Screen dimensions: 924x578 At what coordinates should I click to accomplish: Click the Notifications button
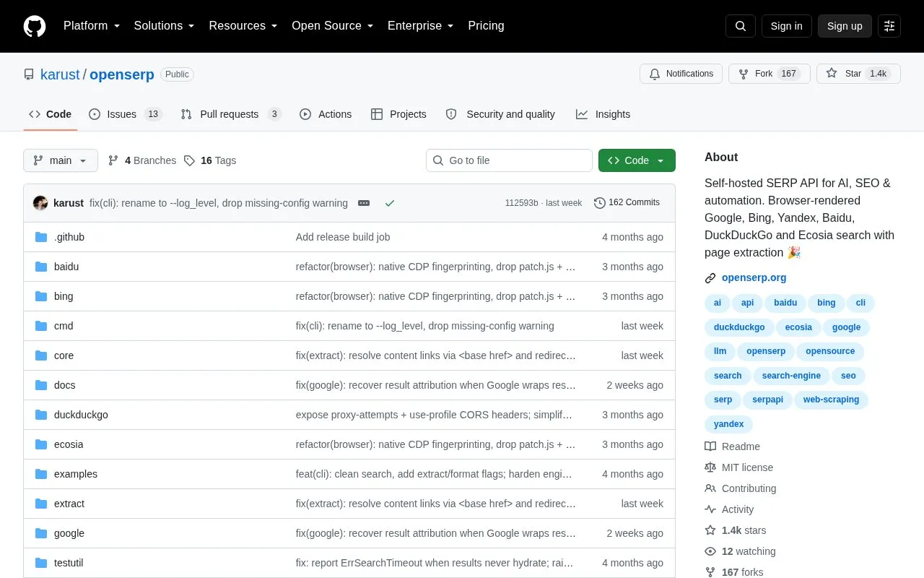(681, 74)
